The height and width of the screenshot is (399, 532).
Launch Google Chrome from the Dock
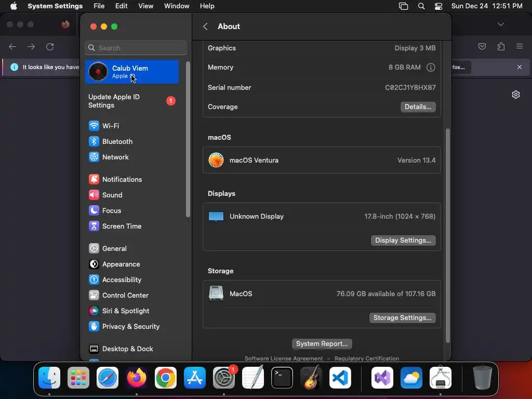[x=166, y=378]
